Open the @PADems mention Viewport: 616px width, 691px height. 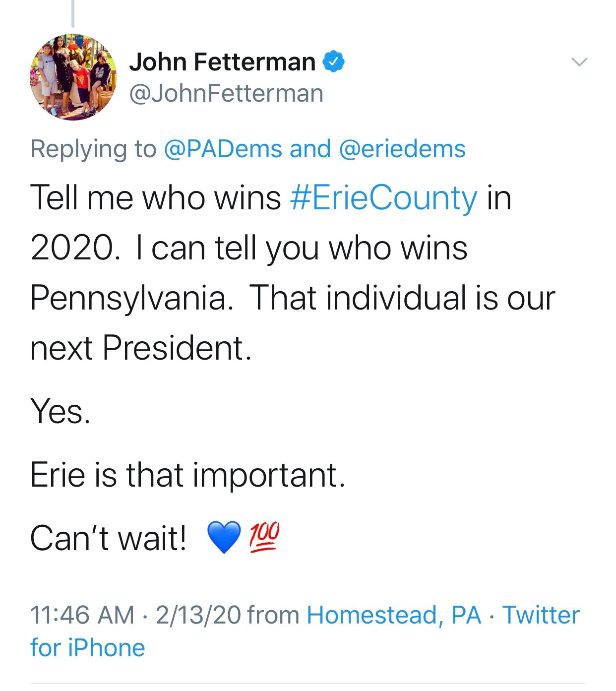point(223,149)
